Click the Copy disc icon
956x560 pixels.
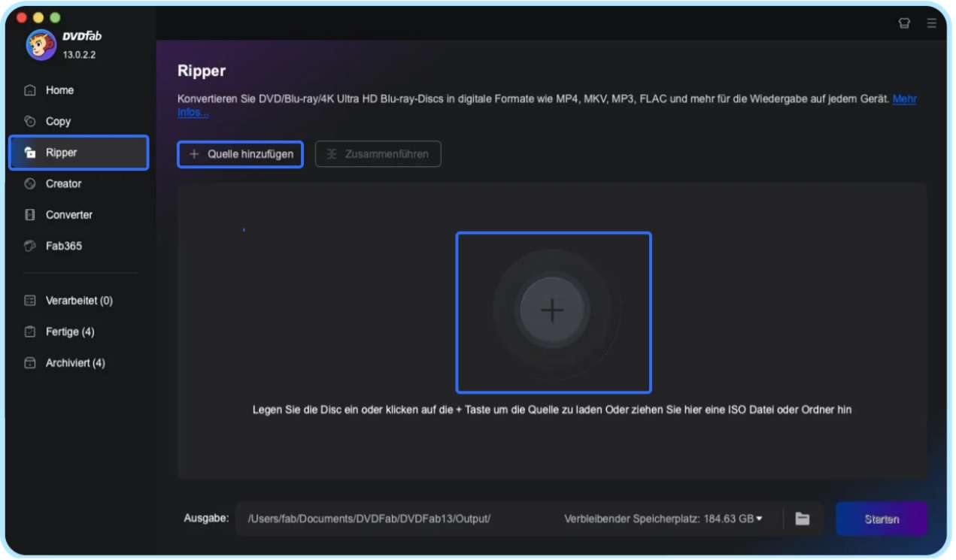pos(30,121)
